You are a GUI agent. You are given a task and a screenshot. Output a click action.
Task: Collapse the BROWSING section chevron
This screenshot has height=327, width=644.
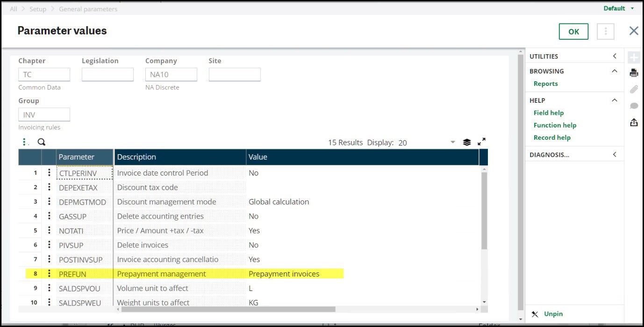click(615, 71)
